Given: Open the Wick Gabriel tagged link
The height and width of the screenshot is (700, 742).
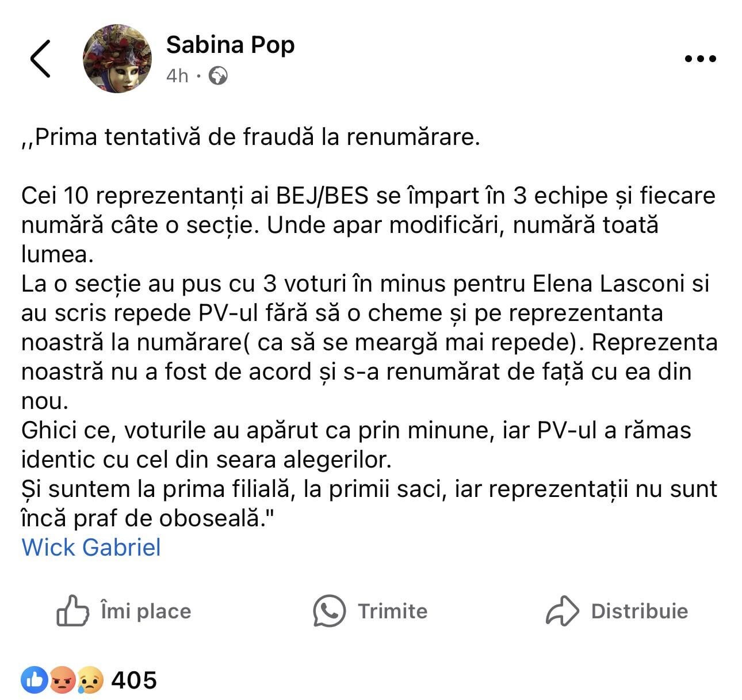Looking at the screenshot, I should pyautogui.click(x=91, y=547).
